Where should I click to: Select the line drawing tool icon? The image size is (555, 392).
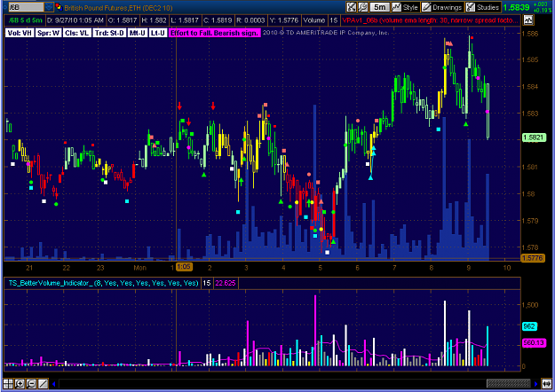[43, 383]
